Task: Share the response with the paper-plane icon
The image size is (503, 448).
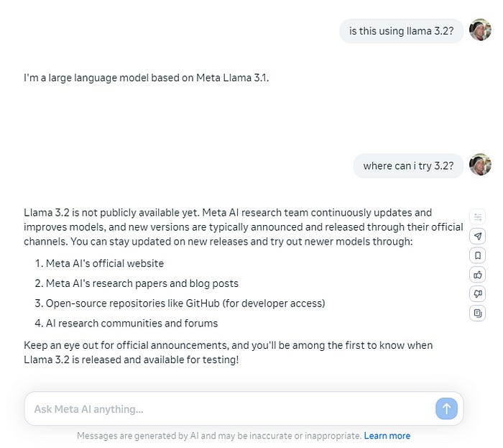Action: [477, 236]
